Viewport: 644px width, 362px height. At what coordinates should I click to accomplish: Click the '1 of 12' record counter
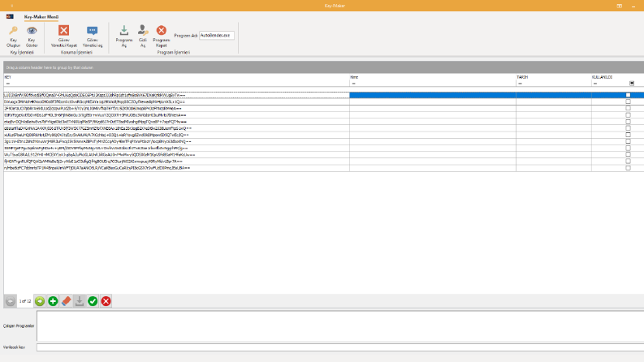(x=25, y=301)
